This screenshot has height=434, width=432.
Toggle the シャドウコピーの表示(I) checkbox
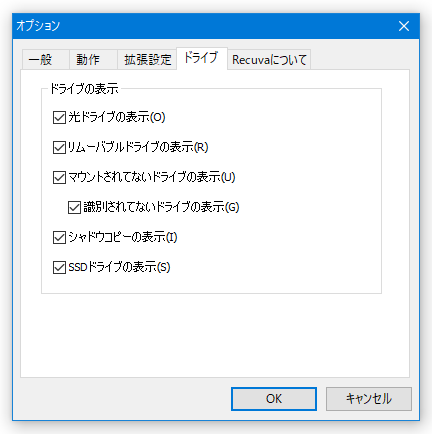tap(59, 237)
